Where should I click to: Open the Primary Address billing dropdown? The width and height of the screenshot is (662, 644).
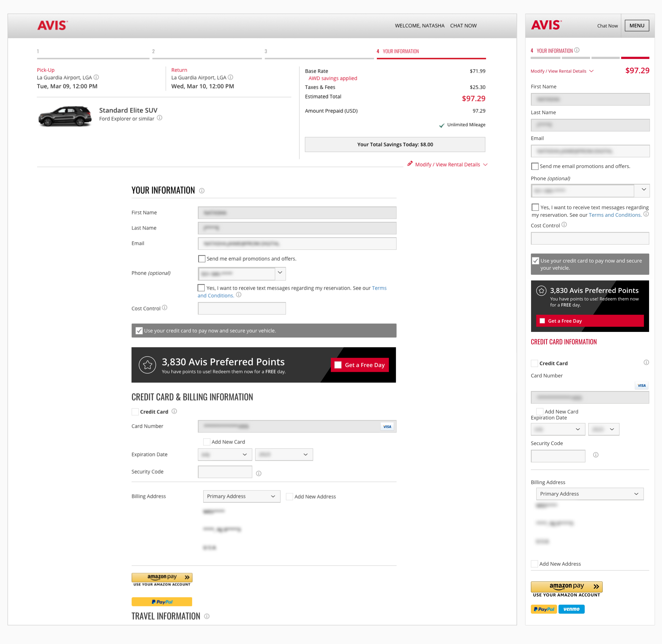[241, 496]
